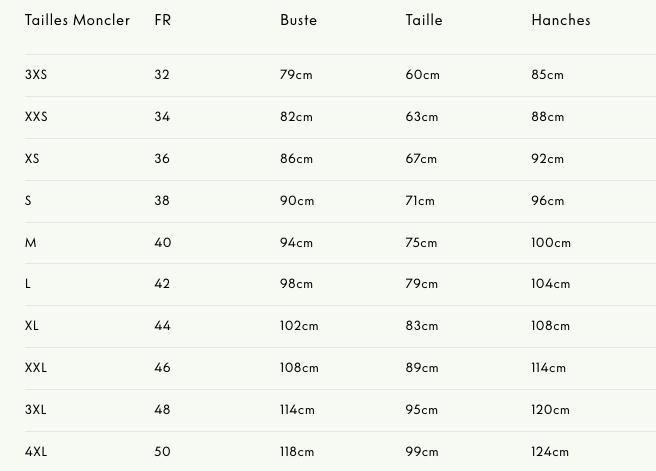Click the 92cm hips value
The width and height of the screenshot is (656, 471).
coord(547,159)
